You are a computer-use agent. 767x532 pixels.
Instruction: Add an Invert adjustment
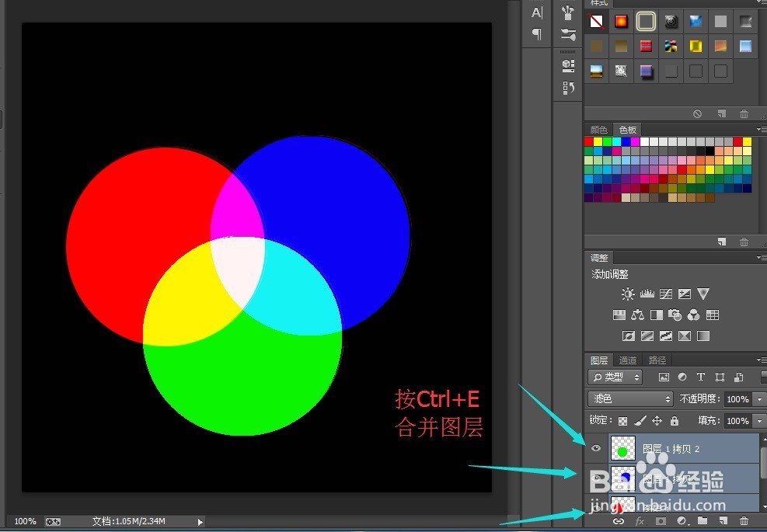point(629,336)
